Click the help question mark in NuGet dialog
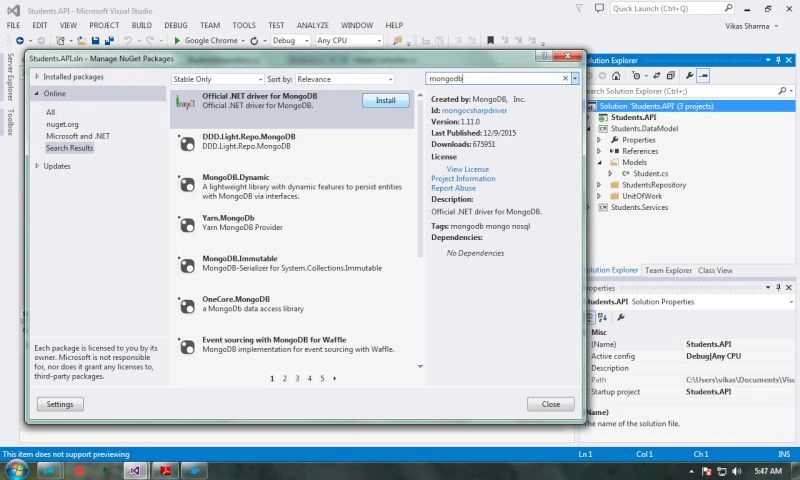The image size is (800, 480). (x=544, y=56)
